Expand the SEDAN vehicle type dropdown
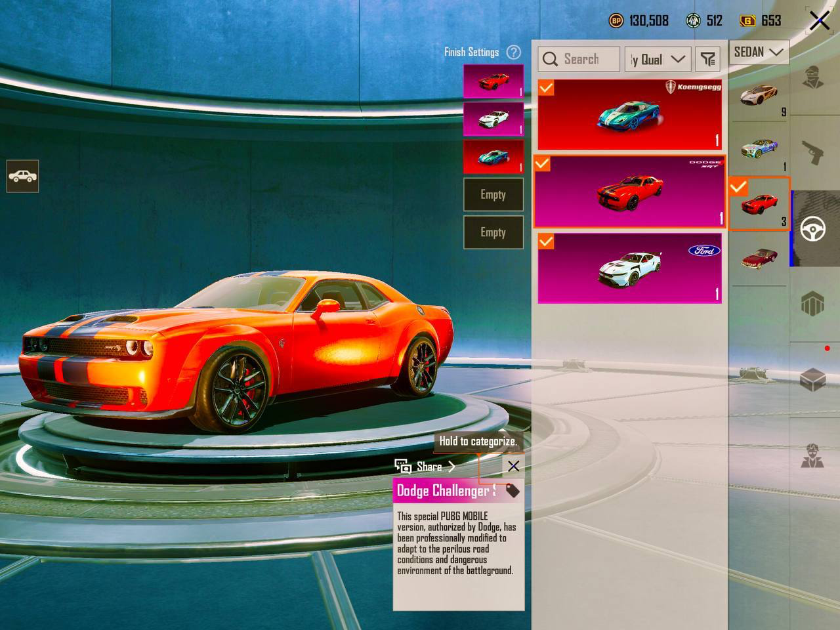The height and width of the screenshot is (630, 840). pos(759,51)
